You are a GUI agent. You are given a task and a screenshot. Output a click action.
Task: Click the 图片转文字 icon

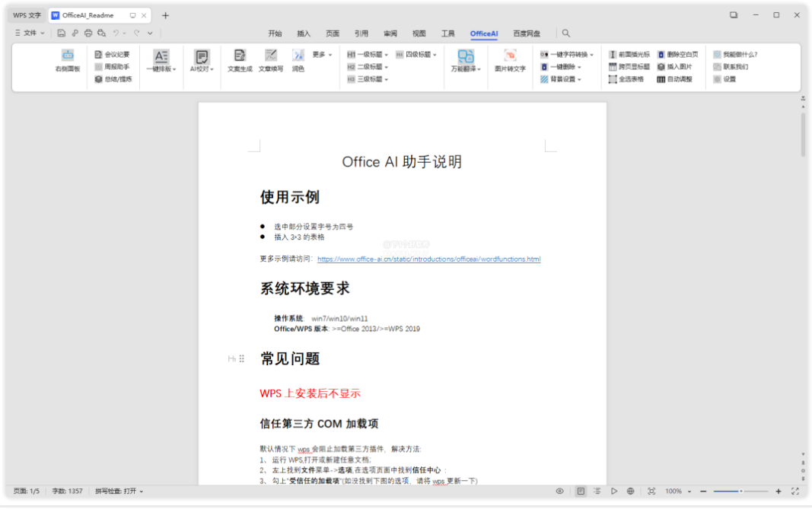click(510, 56)
